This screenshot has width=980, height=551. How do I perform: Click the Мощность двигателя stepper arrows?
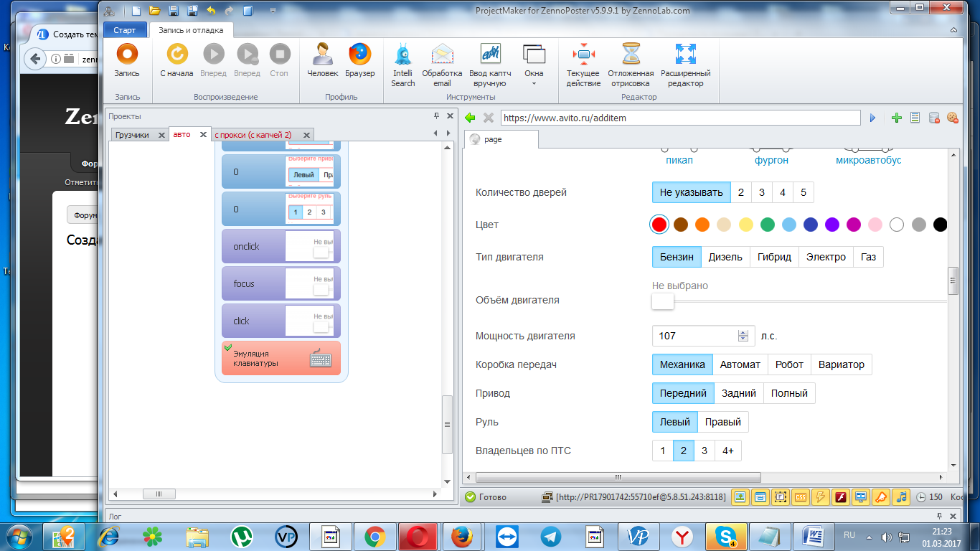pyautogui.click(x=743, y=336)
